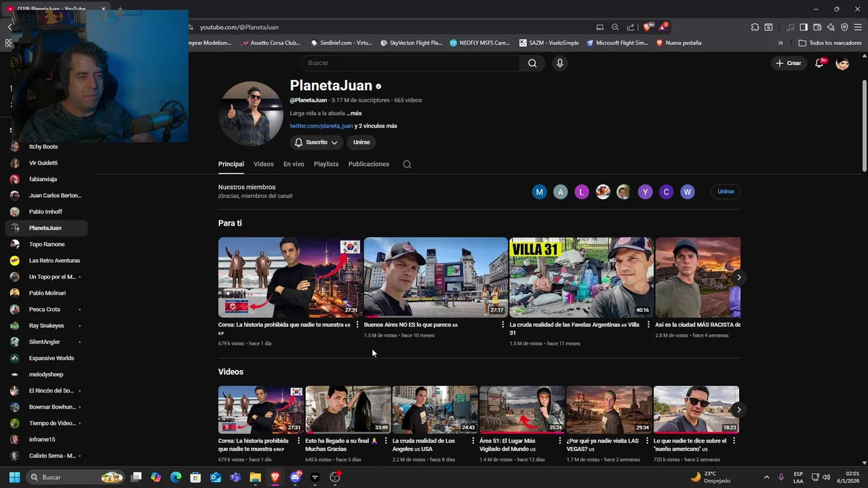Open Brave Rewards triangle icon
868x488 pixels.
coord(663,27)
